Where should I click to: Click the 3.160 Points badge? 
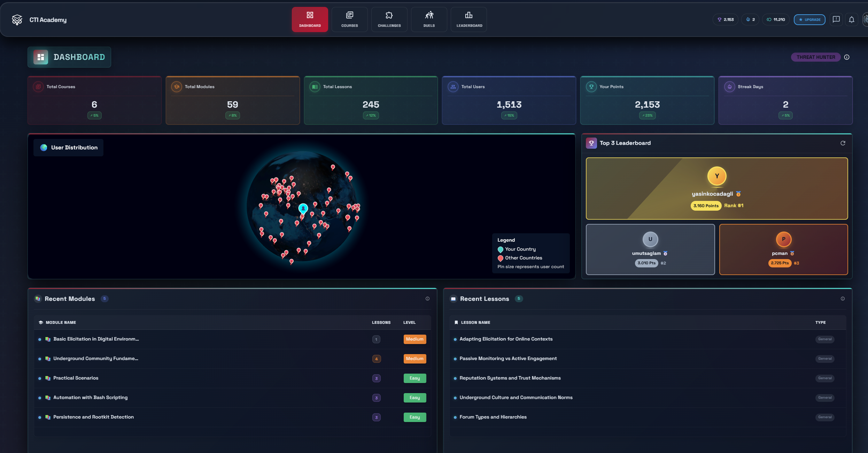[706, 206]
